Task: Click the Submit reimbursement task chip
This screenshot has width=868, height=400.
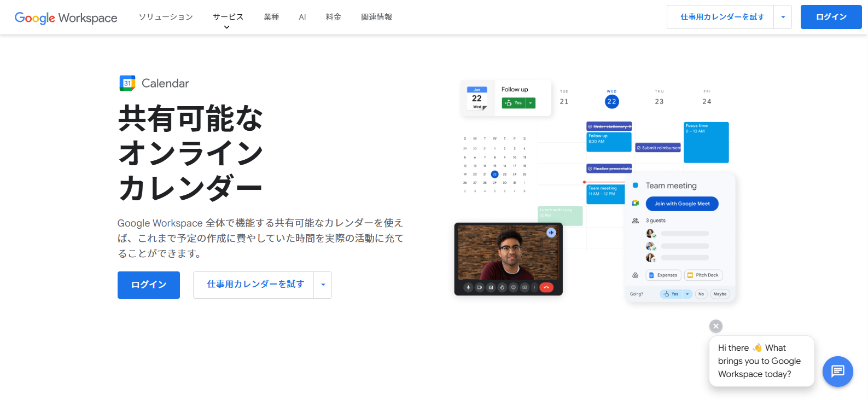Action: 658,148
